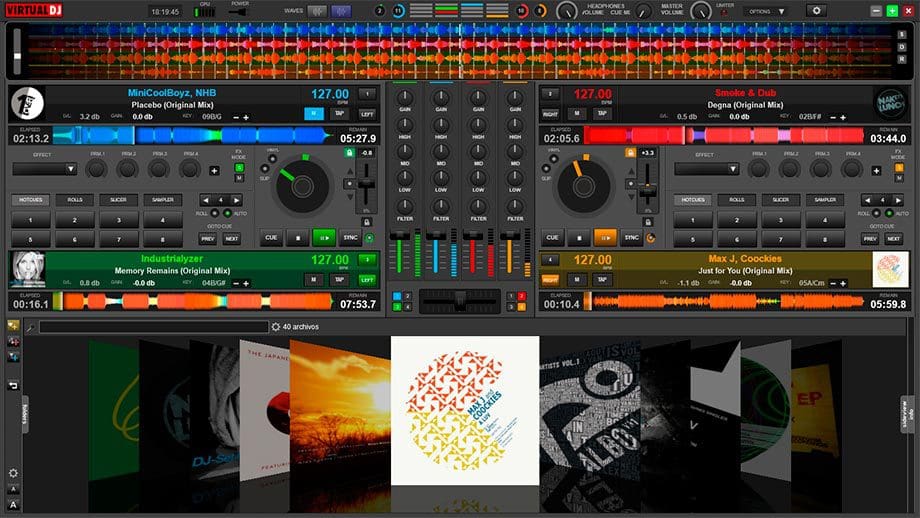920x518 pixels.
Task: Open browser options gear beside 40 archivos
Action: (x=275, y=327)
